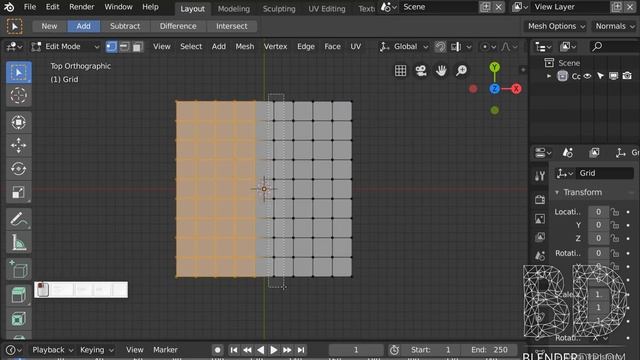Screen dimensions: 640x360
Task: Open the Window menu
Action: click(x=118, y=7)
